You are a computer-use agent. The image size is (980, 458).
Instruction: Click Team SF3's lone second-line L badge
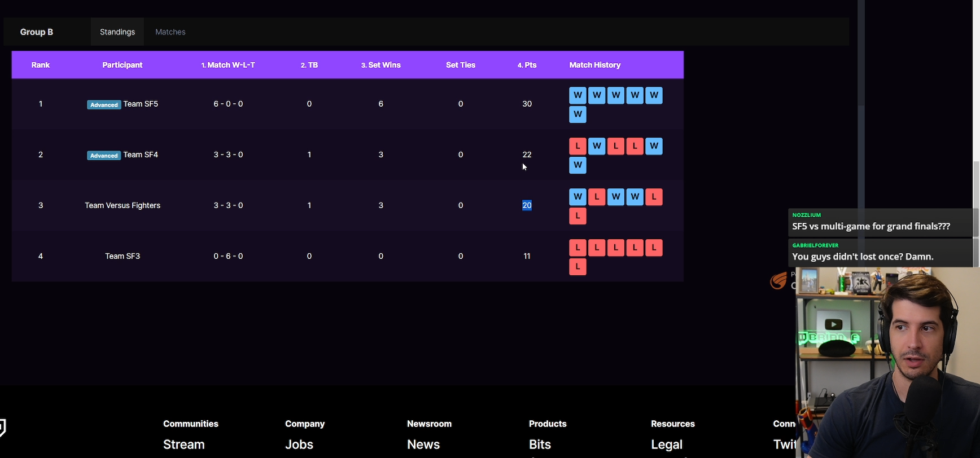577,267
